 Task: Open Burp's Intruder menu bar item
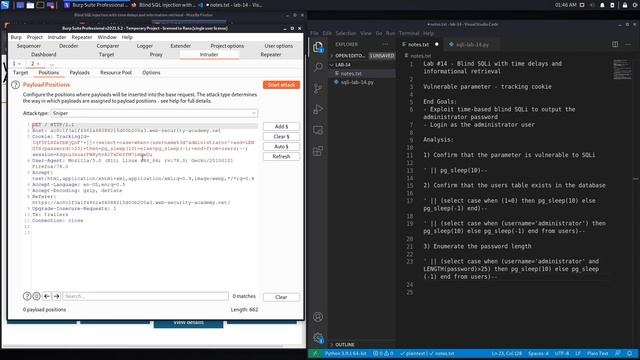click(x=57, y=37)
